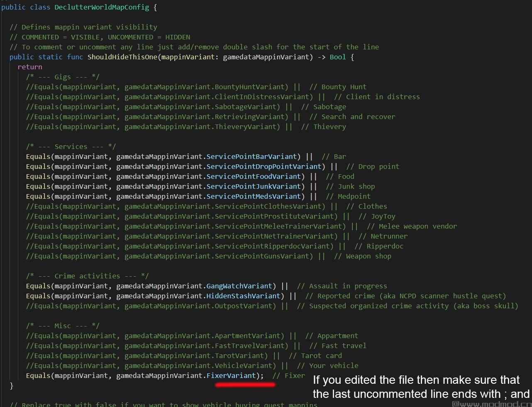
Task: Click the Misc section comment
Action: pos(63,326)
